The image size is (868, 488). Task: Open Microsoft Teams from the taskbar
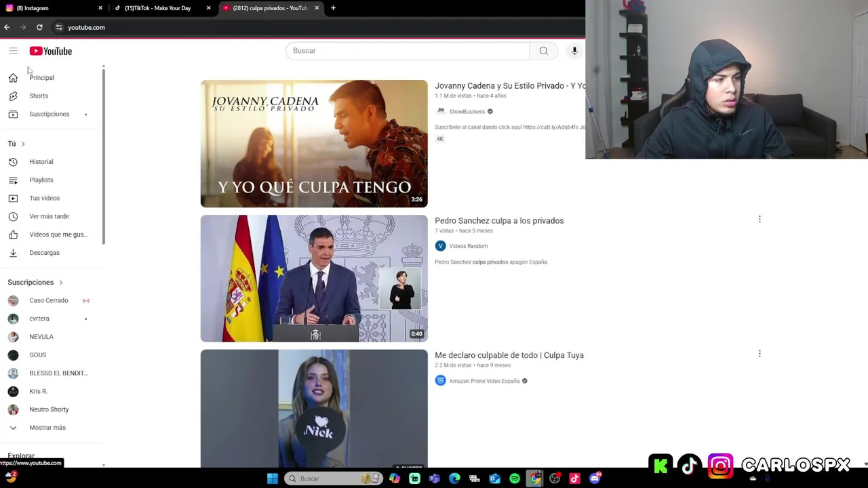(435, 479)
